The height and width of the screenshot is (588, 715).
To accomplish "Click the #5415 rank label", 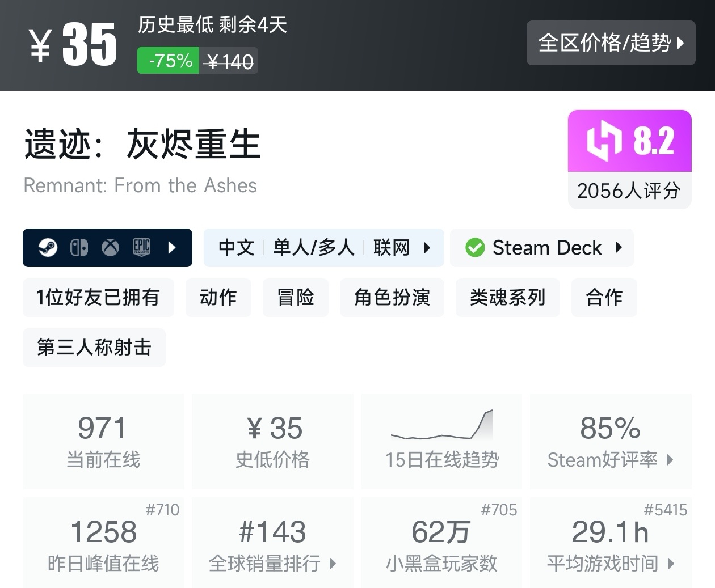I will tap(666, 510).
